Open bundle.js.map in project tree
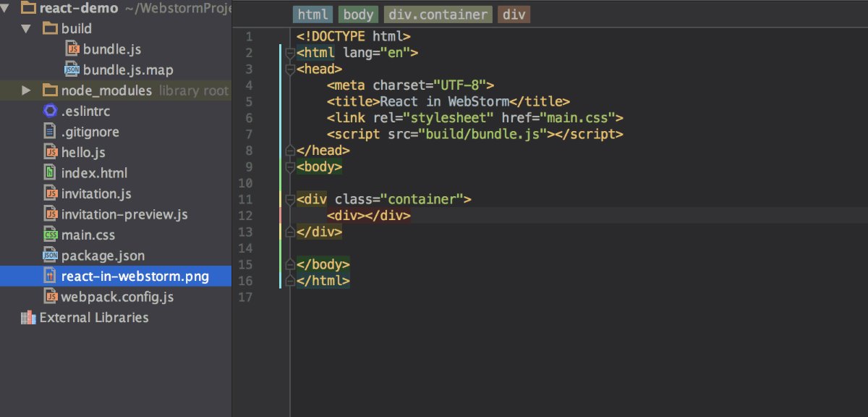868x417 pixels. click(128, 69)
